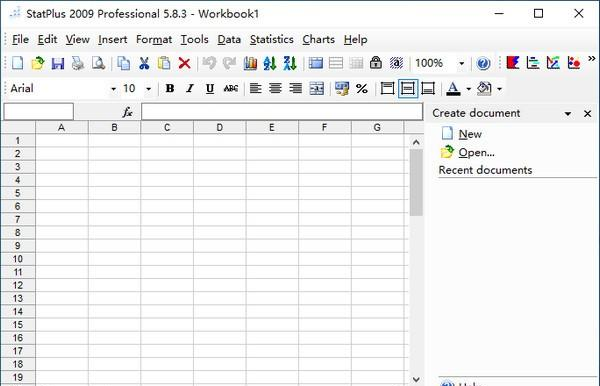This screenshot has height=386, width=600.
Task: Open the 100% zoom dropdown
Action: click(x=461, y=64)
